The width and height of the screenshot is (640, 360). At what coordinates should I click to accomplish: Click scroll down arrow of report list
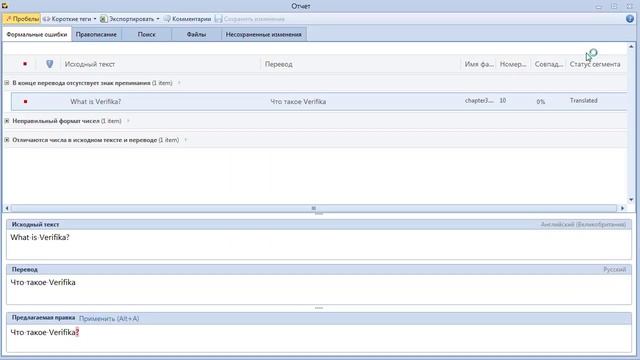[x=631, y=200]
